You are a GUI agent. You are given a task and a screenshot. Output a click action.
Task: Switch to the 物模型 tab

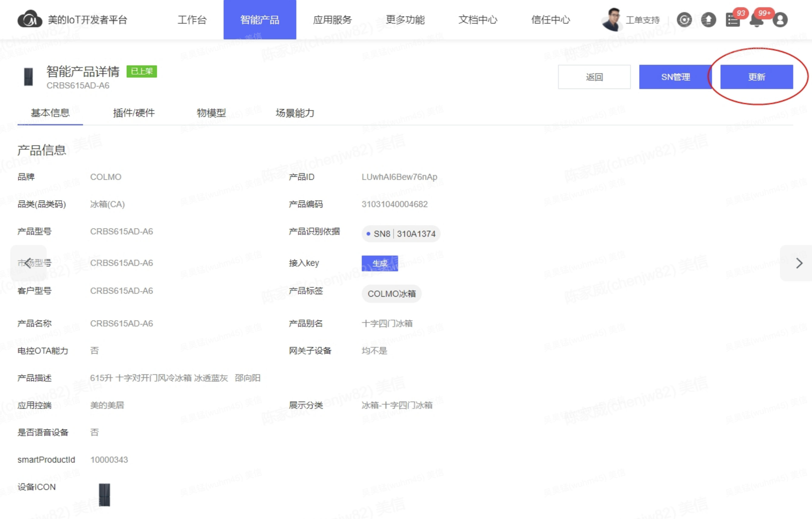point(211,113)
